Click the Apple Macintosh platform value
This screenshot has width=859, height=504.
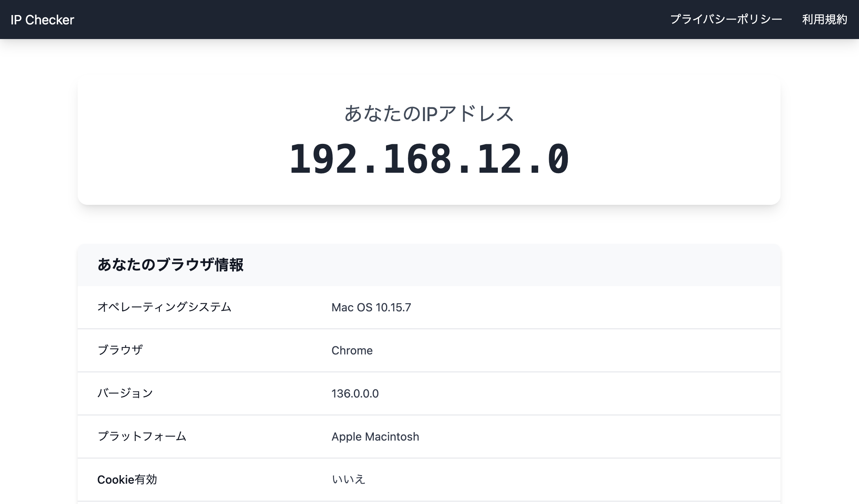pos(375,437)
